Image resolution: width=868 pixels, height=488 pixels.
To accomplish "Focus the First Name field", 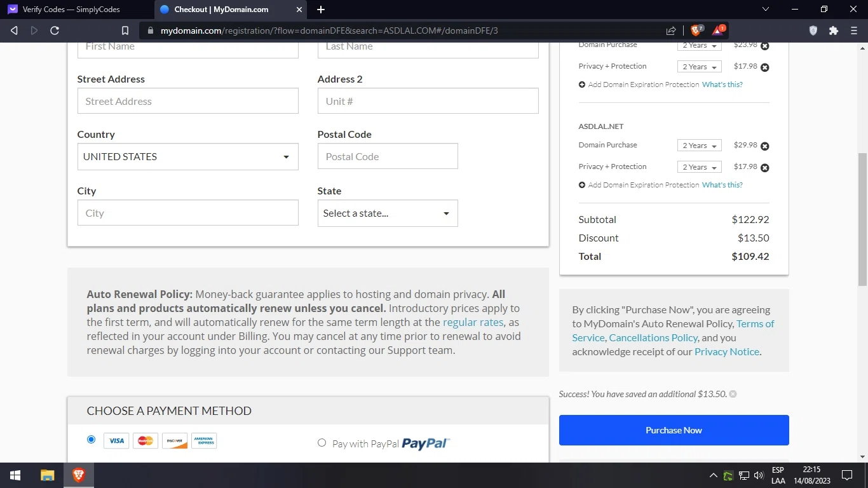I will point(187,50).
